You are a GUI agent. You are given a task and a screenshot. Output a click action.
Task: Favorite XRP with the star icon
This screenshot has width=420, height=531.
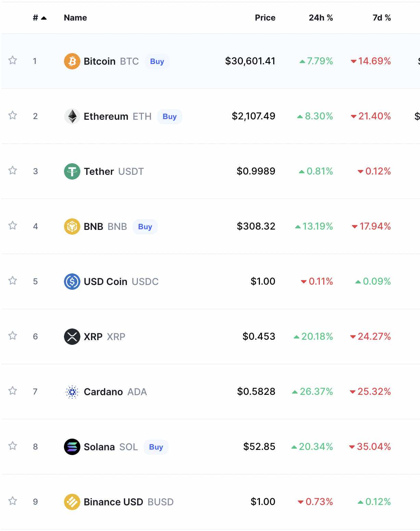(13, 336)
